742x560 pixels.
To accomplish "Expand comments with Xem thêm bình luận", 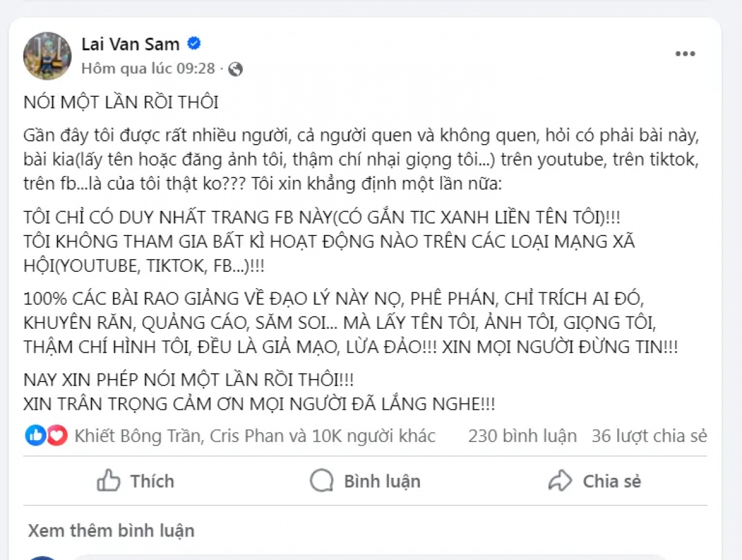I will (x=111, y=530).
